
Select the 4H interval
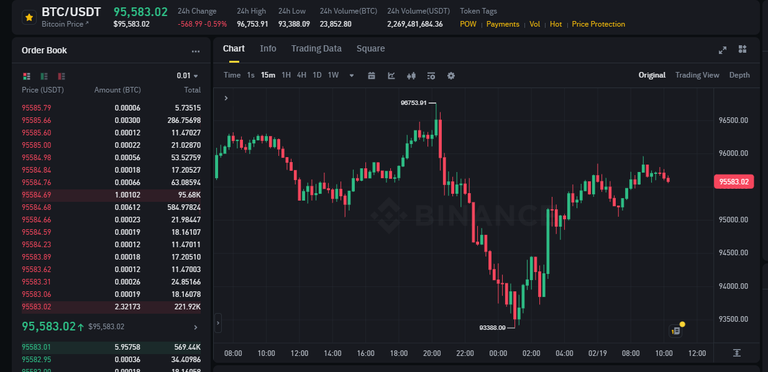[302, 75]
